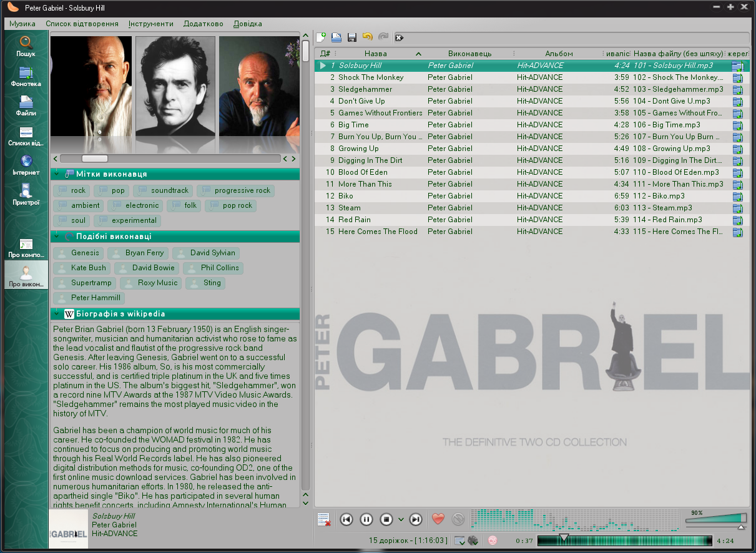Open the Файли files sidebar tab
The image size is (756, 553).
26,106
